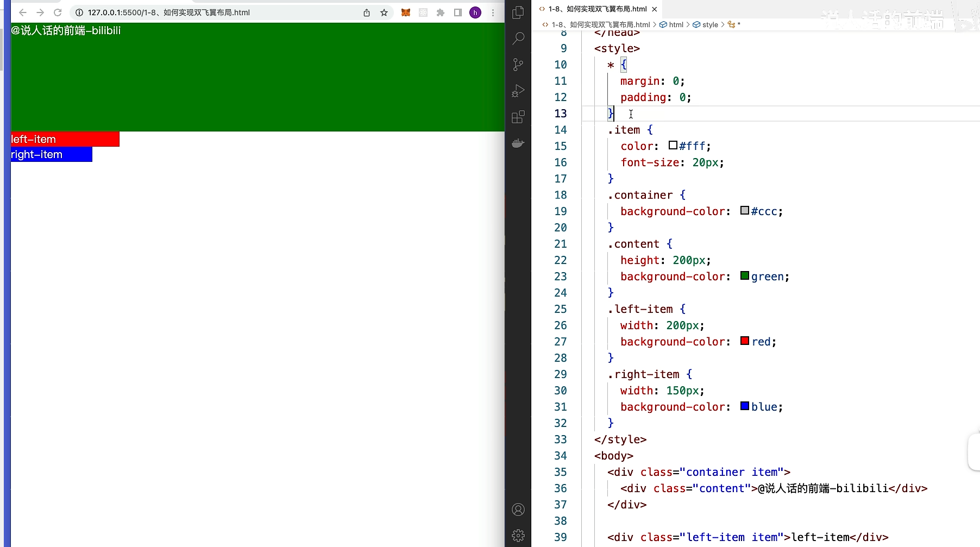This screenshot has height=547, width=980.
Task: Click the 'padding: 0' declaration
Action: point(656,97)
